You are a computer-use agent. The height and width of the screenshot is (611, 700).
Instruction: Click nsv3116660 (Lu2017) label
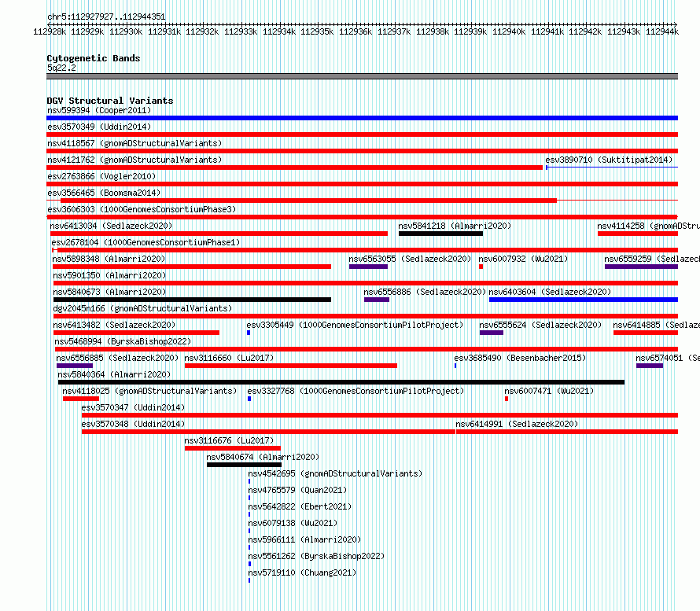coord(229,358)
